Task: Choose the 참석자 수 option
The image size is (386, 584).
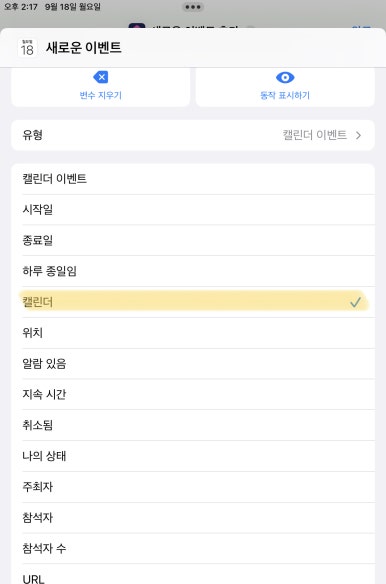Action: click(x=193, y=549)
